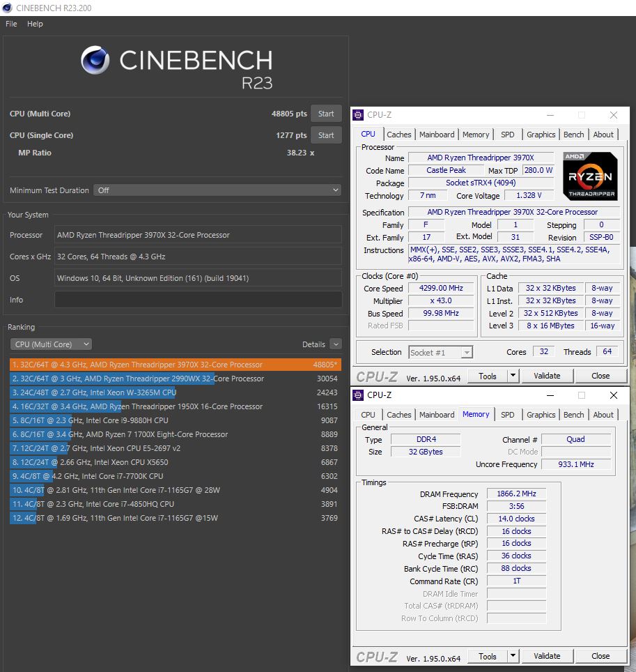Click the CPU-Z icon in upper window title bar
636x672 pixels.
tap(358, 115)
